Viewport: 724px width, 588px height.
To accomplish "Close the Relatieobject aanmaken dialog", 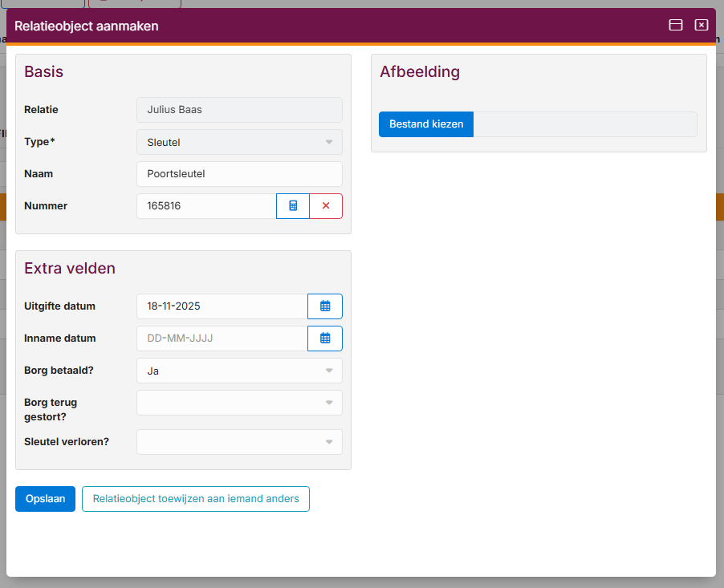I will (x=702, y=26).
